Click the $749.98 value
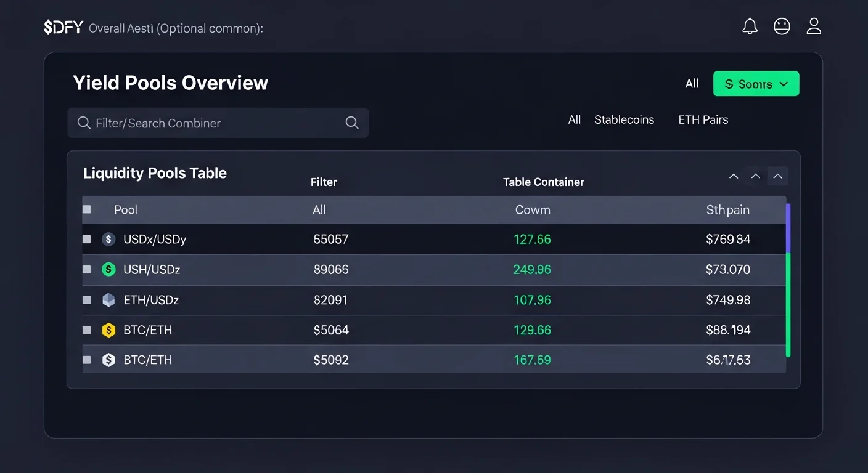Screen dimensions: 868x473 pos(728,300)
